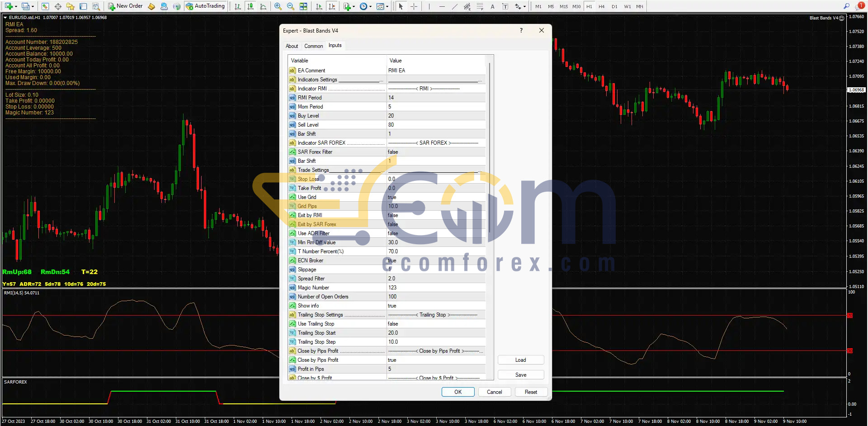Viewport: 868px width, 426px height.
Task: Toggle chart auto scroll icon
Action: pyautogui.click(x=319, y=6)
